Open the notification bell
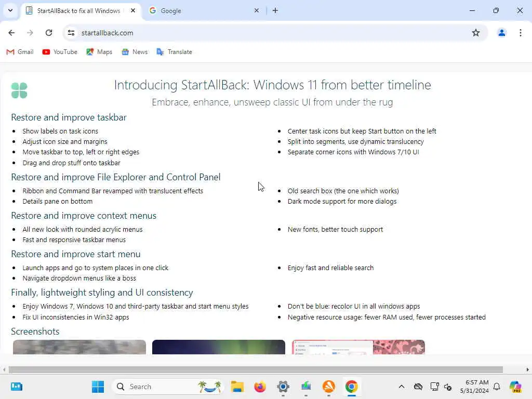The image size is (532, 399). point(497,387)
